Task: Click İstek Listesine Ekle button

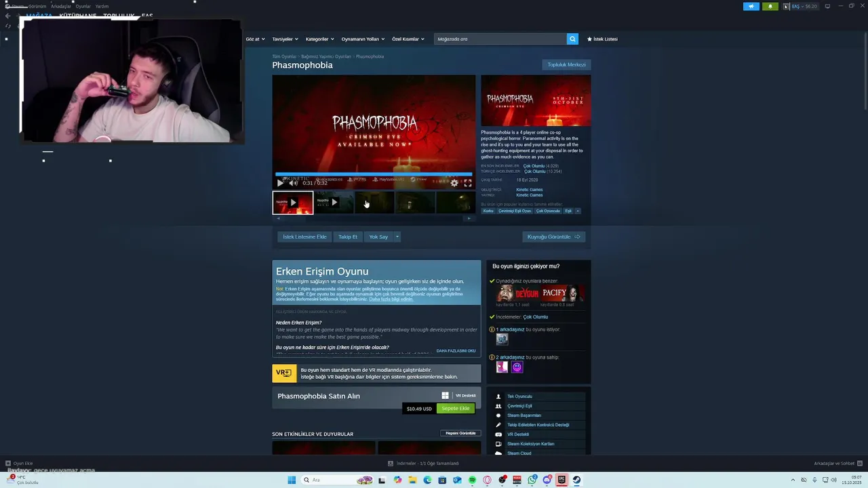Action: click(304, 237)
